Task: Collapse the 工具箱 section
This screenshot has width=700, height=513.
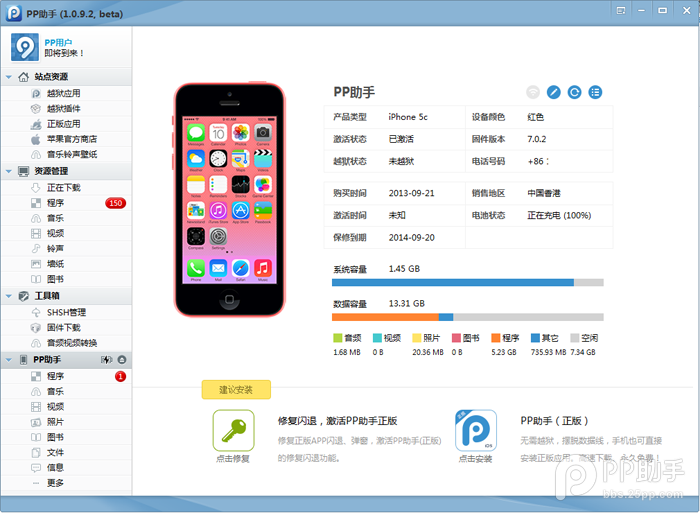Action: (x=9, y=296)
